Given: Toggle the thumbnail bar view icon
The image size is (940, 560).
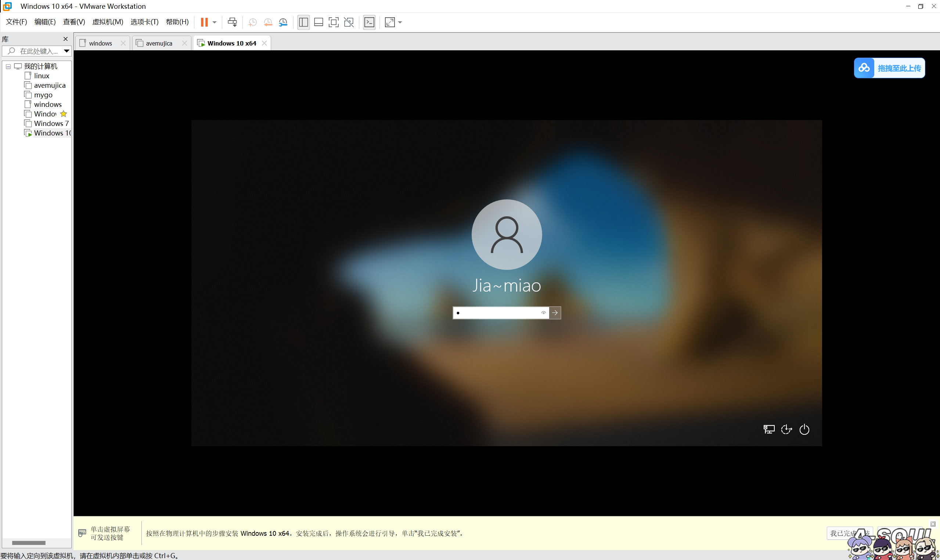Looking at the screenshot, I should (x=318, y=22).
